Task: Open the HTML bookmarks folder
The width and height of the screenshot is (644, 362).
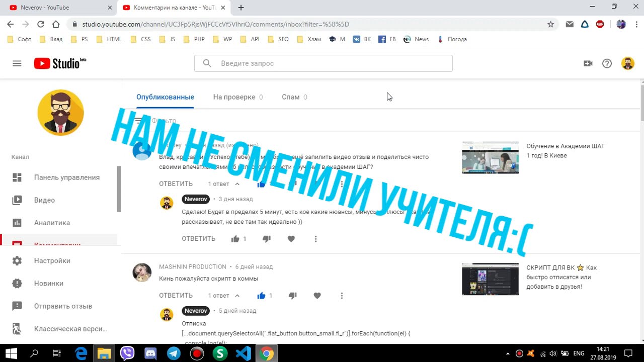Action: click(109, 39)
